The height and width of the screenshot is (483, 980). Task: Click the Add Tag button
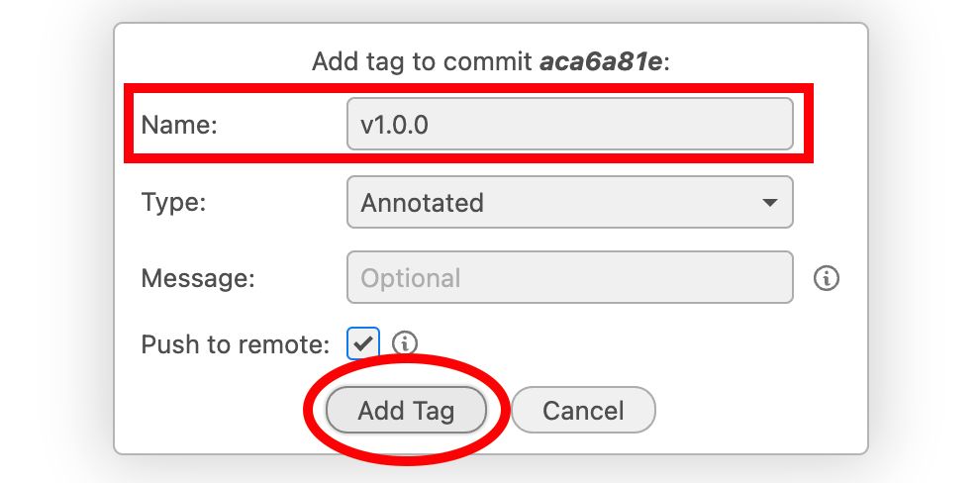point(406,411)
